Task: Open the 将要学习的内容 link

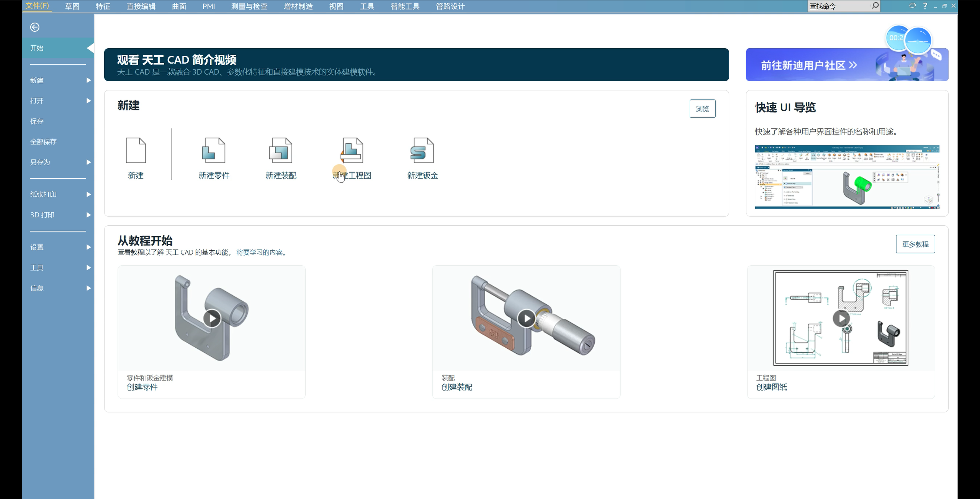Action: click(x=261, y=252)
